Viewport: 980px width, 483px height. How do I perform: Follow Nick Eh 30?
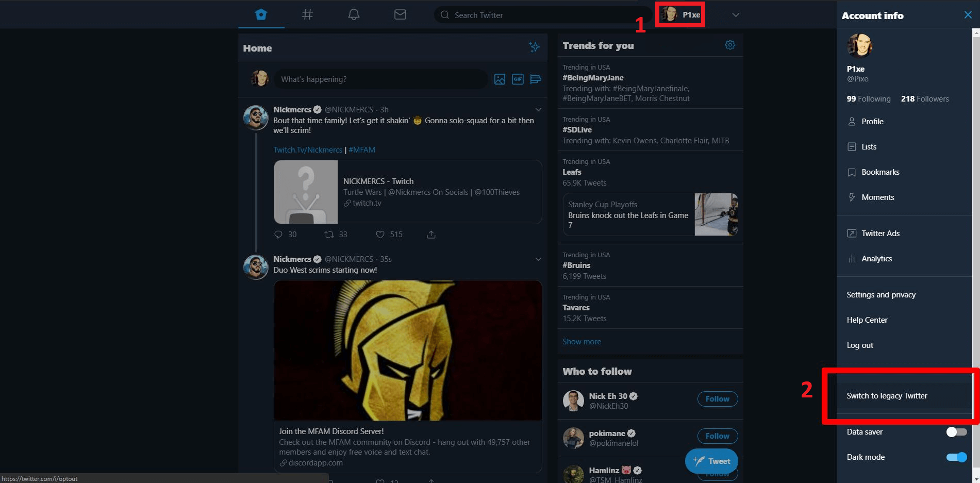click(718, 399)
